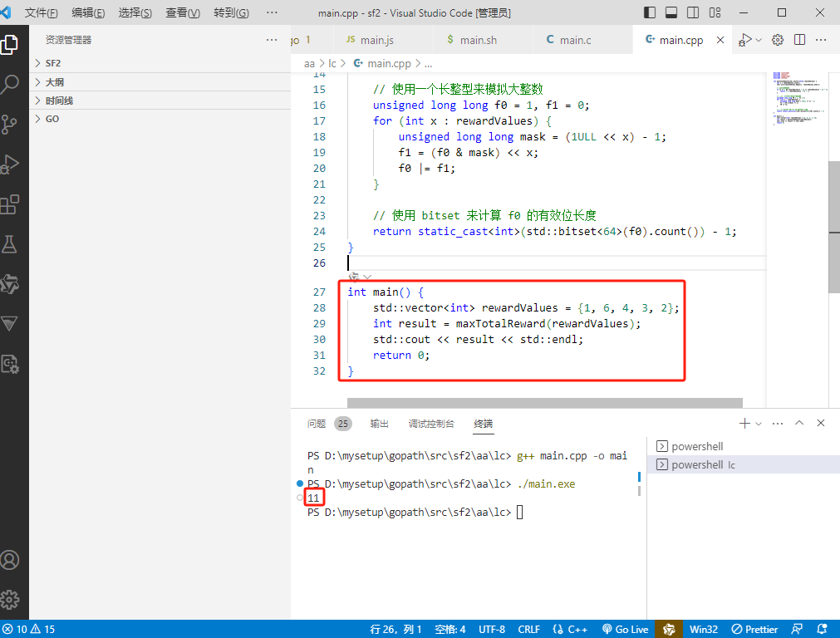This screenshot has width=840, height=638.
Task: Select the first powershell terminal entry
Action: click(x=744, y=446)
